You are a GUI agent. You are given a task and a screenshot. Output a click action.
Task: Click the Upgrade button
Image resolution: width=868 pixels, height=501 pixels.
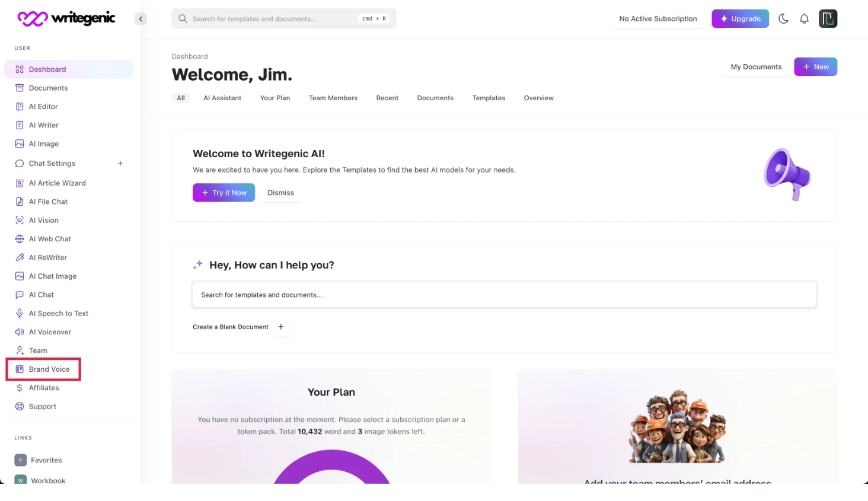tap(740, 19)
